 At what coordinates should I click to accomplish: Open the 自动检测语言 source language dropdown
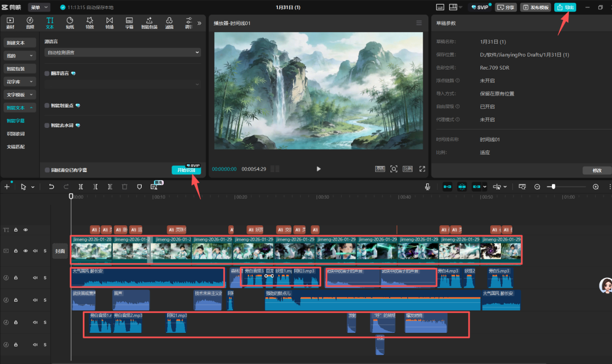tap(122, 53)
